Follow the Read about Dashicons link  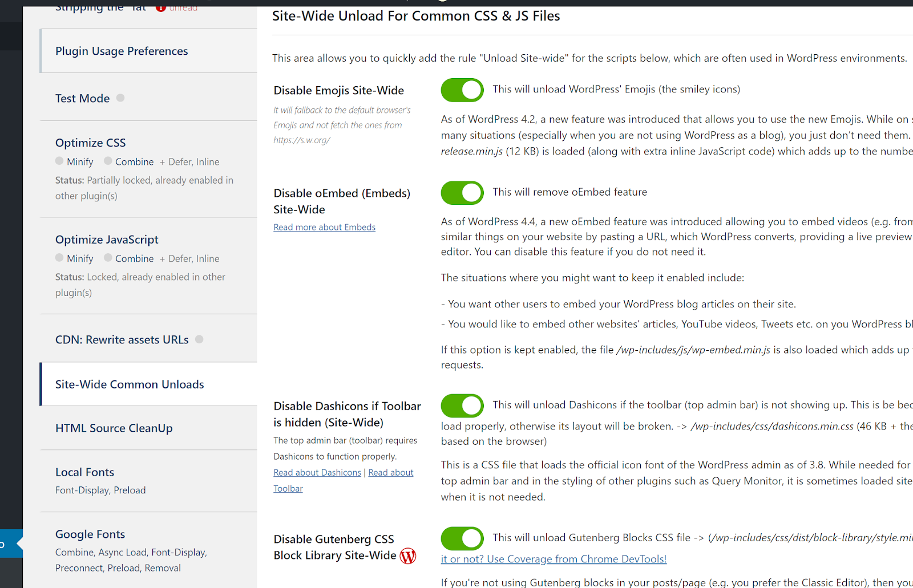[x=317, y=472]
